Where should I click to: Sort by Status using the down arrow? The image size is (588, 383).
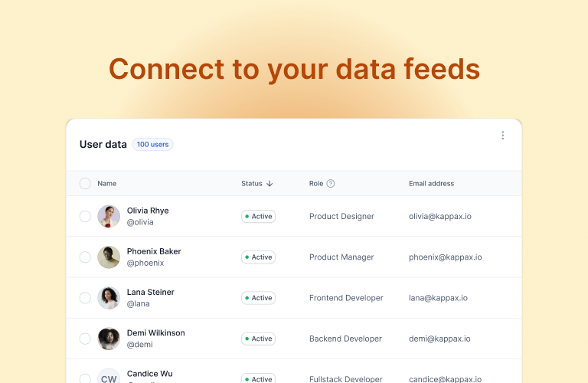coord(269,183)
